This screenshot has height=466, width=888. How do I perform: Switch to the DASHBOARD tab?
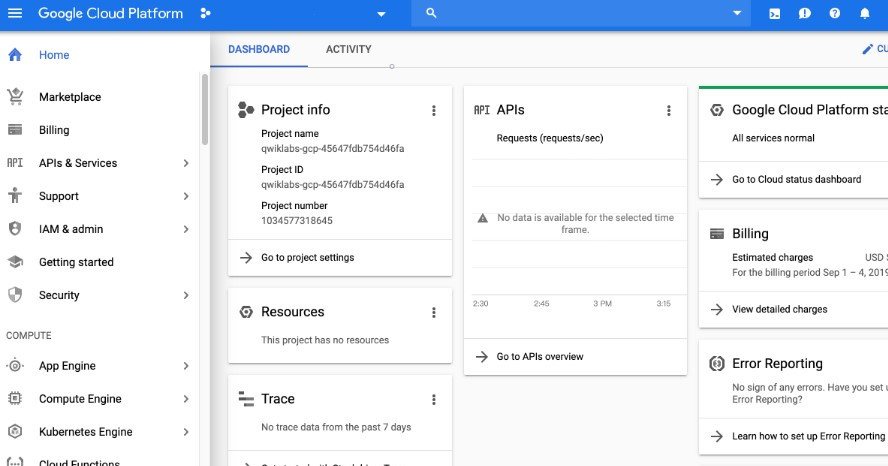pyautogui.click(x=259, y=49)
